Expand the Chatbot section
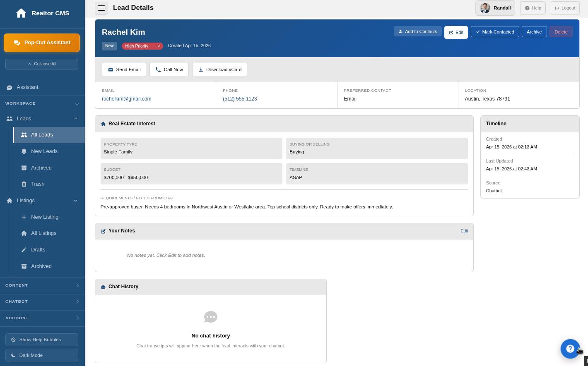Screen dimensions: 588x366 43,301
